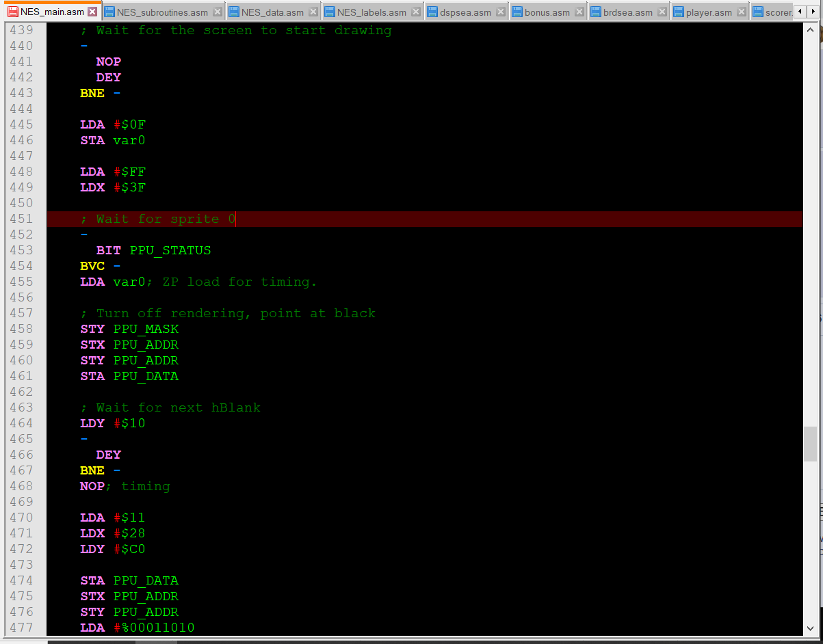
Task: Click the '-' label on line 465
Action: (84, 439)
